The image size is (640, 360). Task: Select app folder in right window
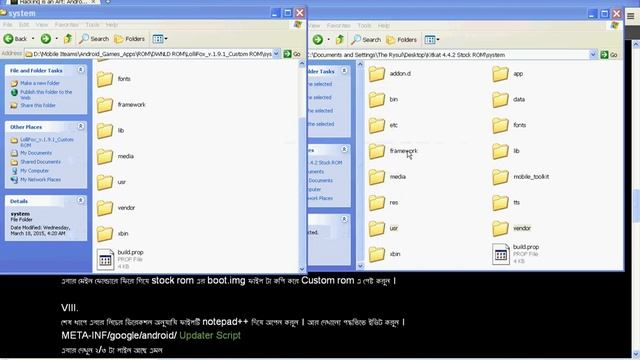(x=508, y=74)
